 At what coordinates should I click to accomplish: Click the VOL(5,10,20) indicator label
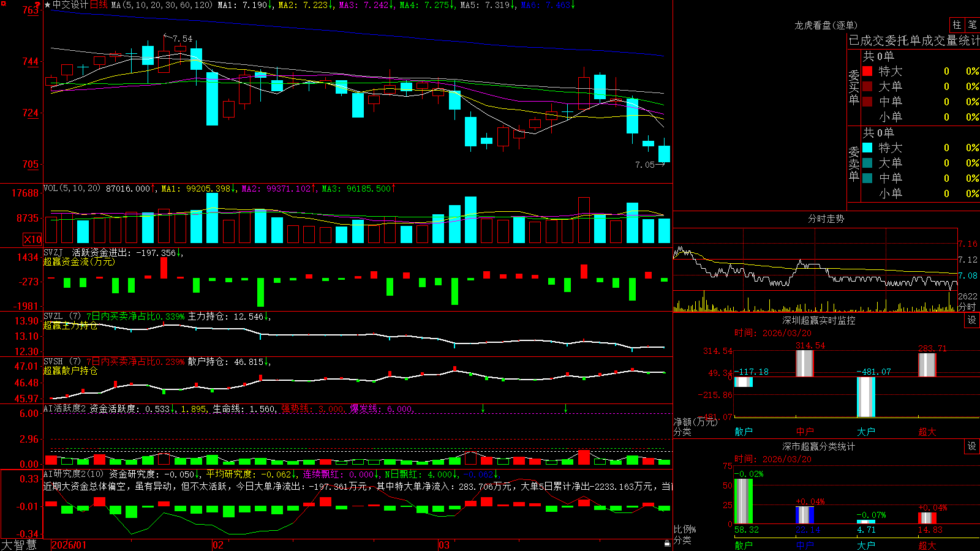coord(72,189)
